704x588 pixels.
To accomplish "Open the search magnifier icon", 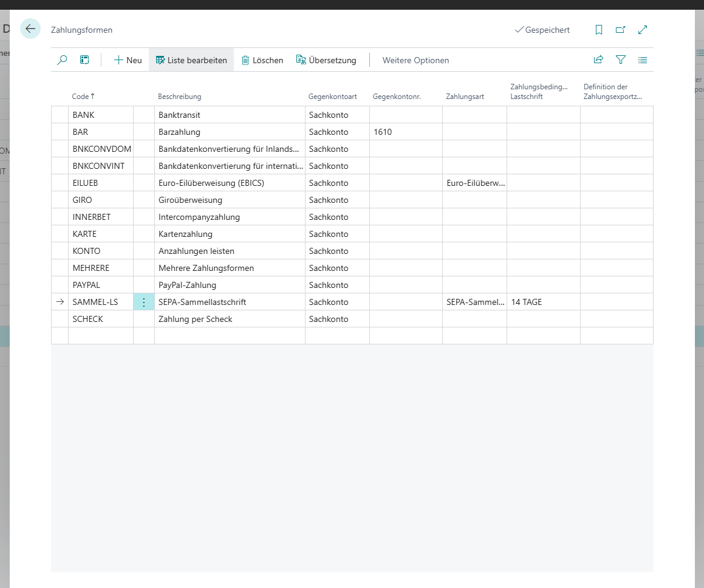I will (x=62, y=60).
